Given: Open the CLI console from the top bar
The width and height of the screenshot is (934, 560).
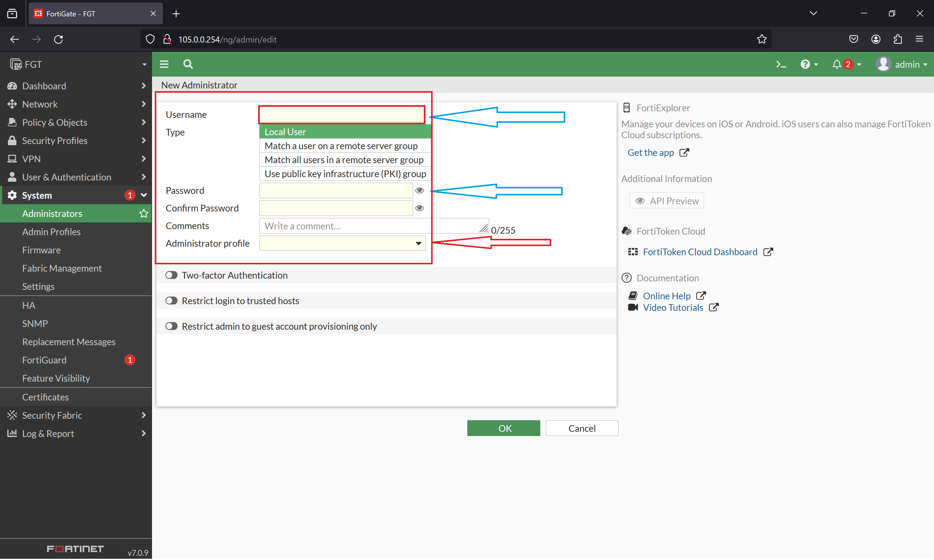Looking at the screenshot, I should (x=781, y=64).
